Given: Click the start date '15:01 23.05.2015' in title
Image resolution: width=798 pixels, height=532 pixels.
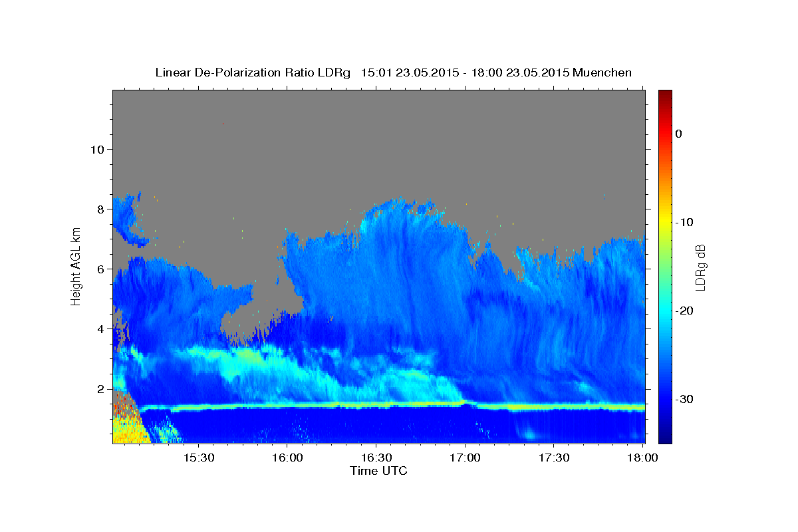Looking at the screenshot, I should tap(410, 72).
